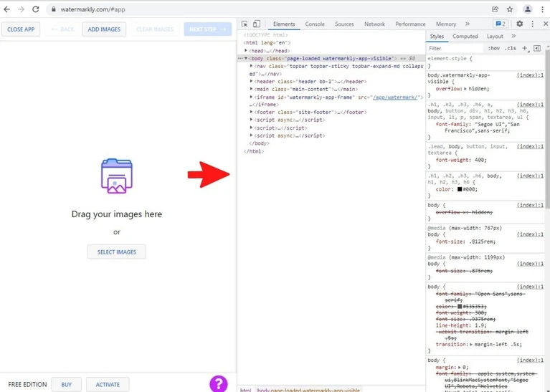Select the Layout pane tab
The image size is (550, 392).
(495, 36)
